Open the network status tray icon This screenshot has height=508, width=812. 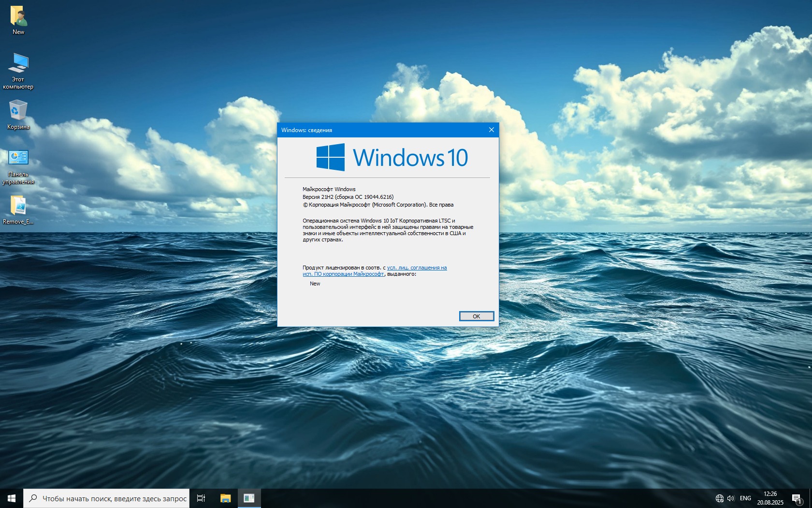tap(719, 498)
